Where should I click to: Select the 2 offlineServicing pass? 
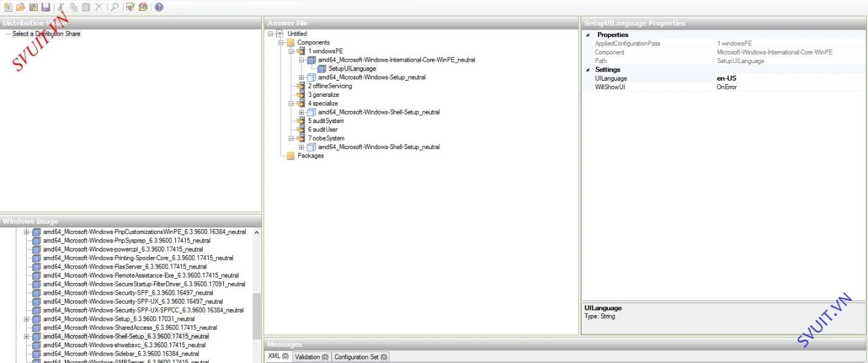point(330,86)
